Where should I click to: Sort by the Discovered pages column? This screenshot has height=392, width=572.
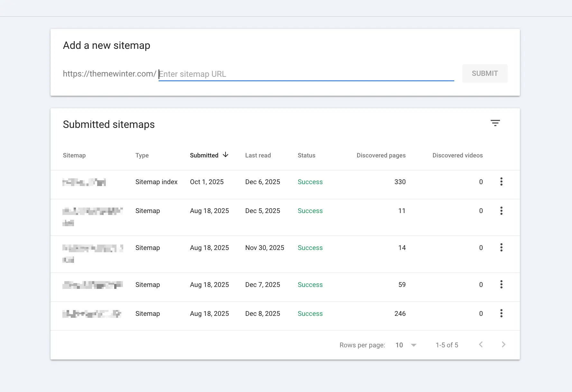381,155
